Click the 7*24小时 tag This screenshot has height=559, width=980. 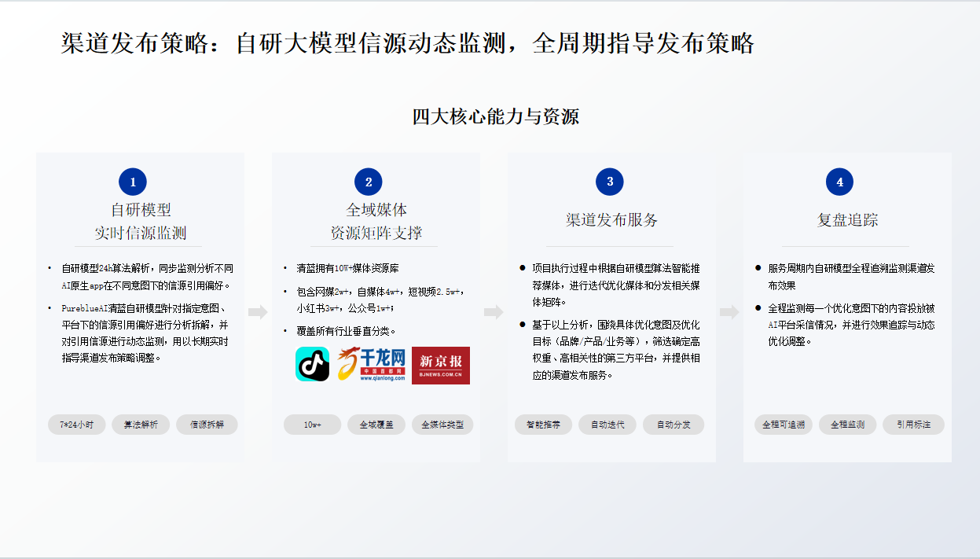(x=77, y=425)
